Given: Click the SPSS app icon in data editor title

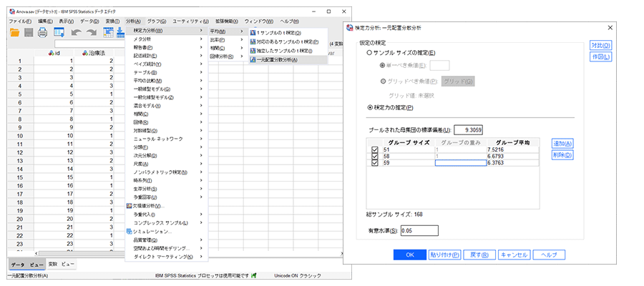Looking at the screenshot, I should [12, 12].
